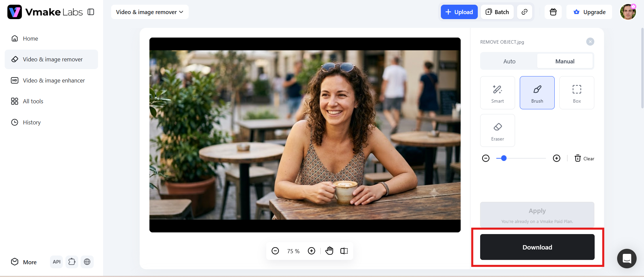Select the Eraser tool
The height and width of the screenshot is (277, 644).
click(x=498, y=130)
